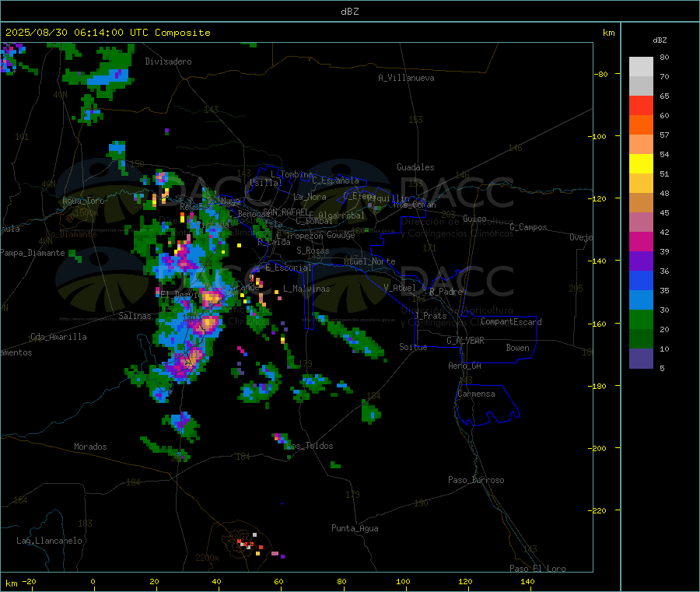
Task: Click the 'Bowen' location label
Action: (x=518, y=348)
